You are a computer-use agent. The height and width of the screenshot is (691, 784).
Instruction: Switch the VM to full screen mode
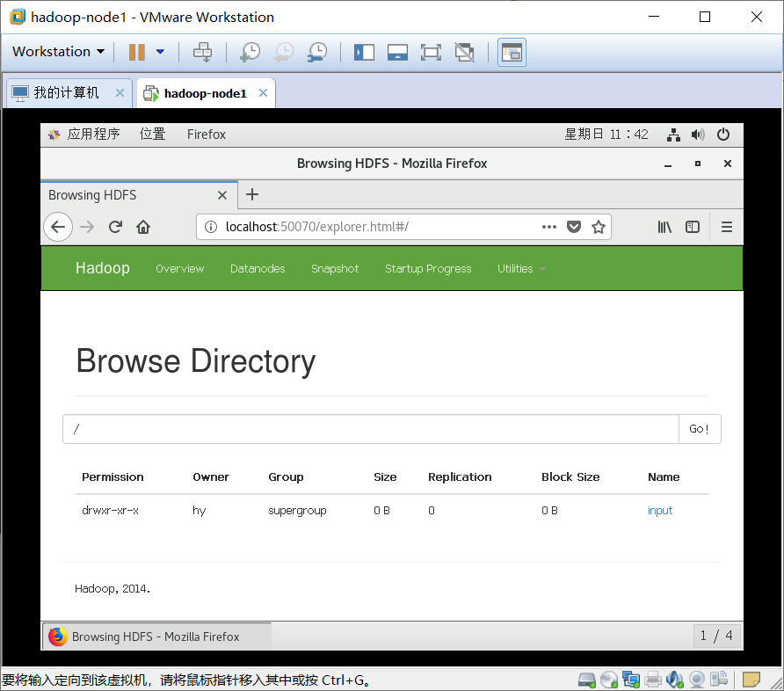click(x=431, y=52)
